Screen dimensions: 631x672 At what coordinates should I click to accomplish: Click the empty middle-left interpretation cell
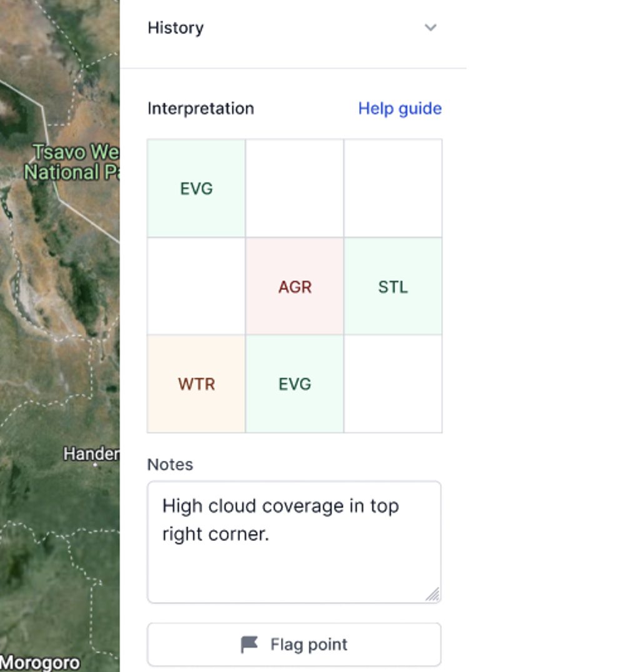pos(196,287)
